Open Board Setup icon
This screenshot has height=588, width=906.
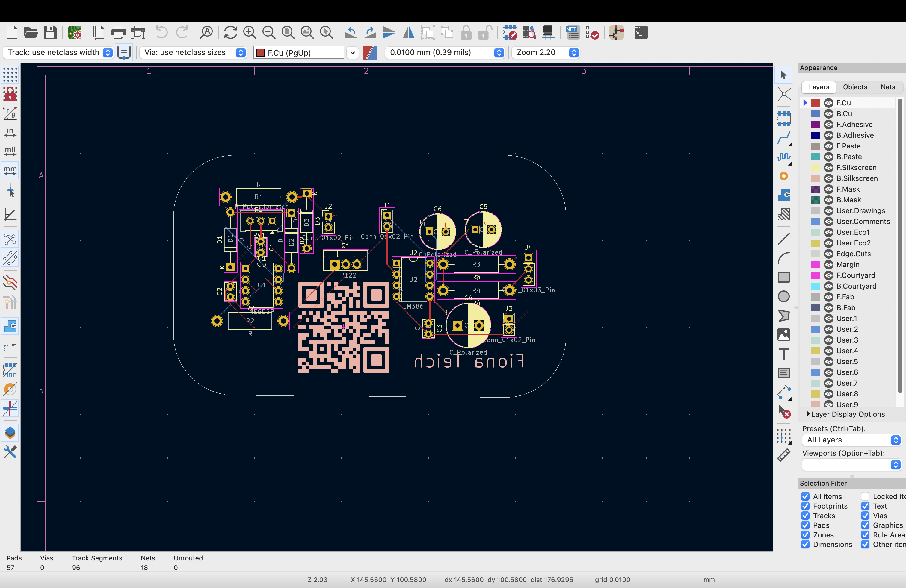(75, 33)
